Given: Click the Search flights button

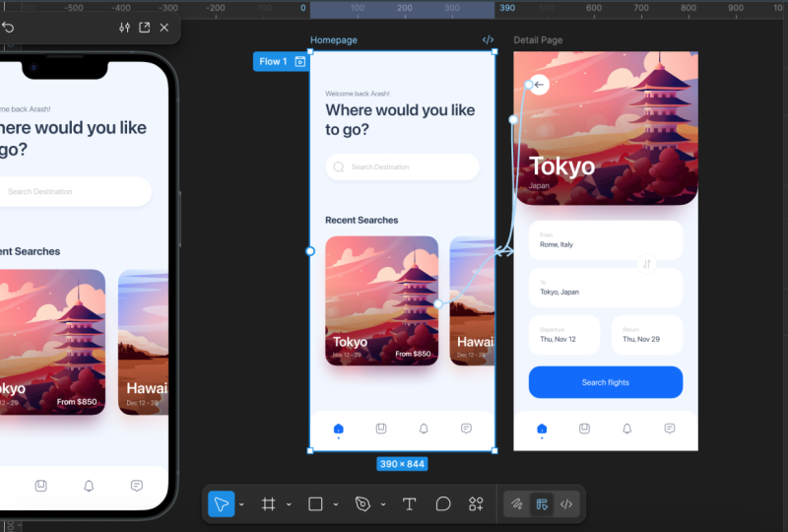Looking at the screenshot, I should point(606,382).
